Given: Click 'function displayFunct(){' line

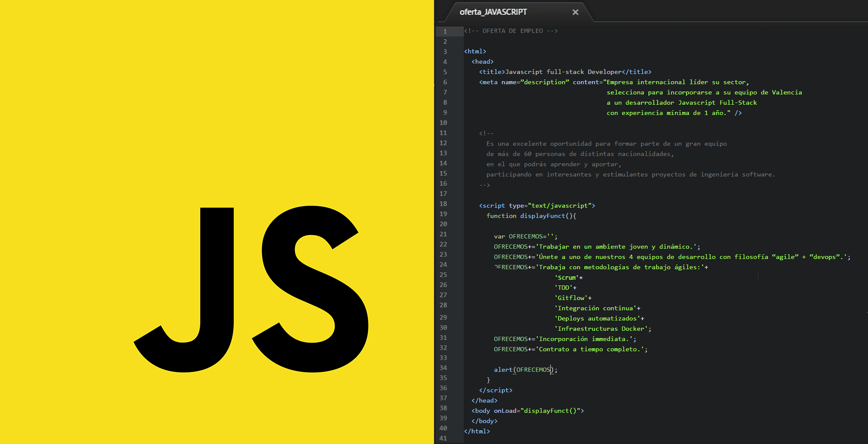Looking at the screenshot, I should [x=531, y=216].
